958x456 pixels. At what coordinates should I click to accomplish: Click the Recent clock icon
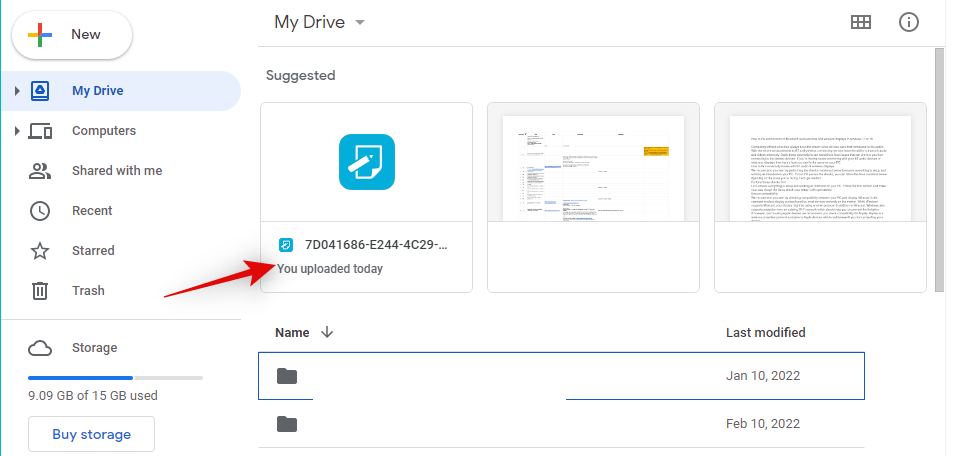[40, 211]
